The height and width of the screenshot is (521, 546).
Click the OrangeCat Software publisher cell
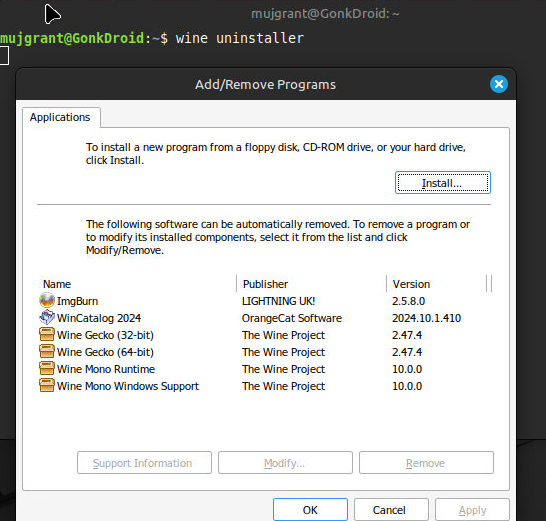(292, 318)
